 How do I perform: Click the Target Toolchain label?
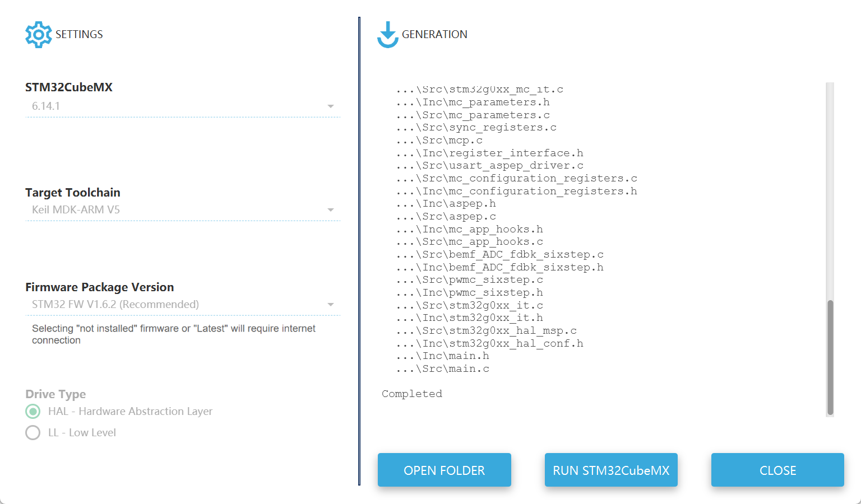[x=73, y=193]
